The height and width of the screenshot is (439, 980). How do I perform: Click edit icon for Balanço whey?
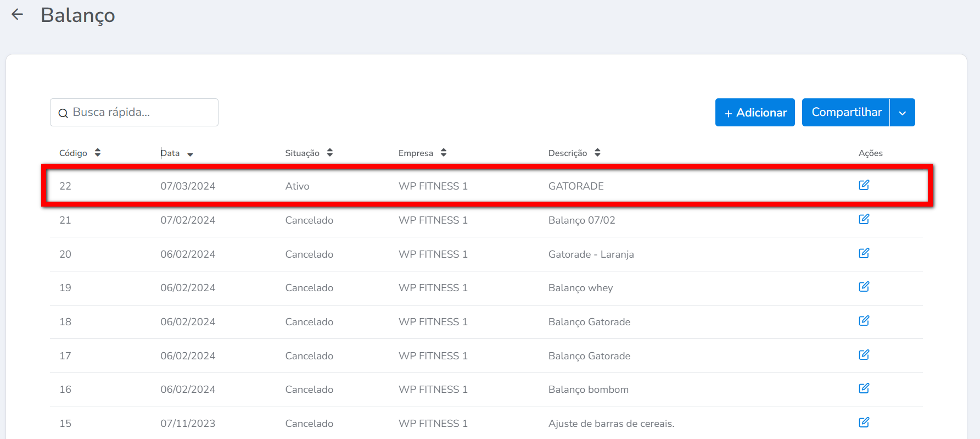pyautogui.click(x=864, y=287)
